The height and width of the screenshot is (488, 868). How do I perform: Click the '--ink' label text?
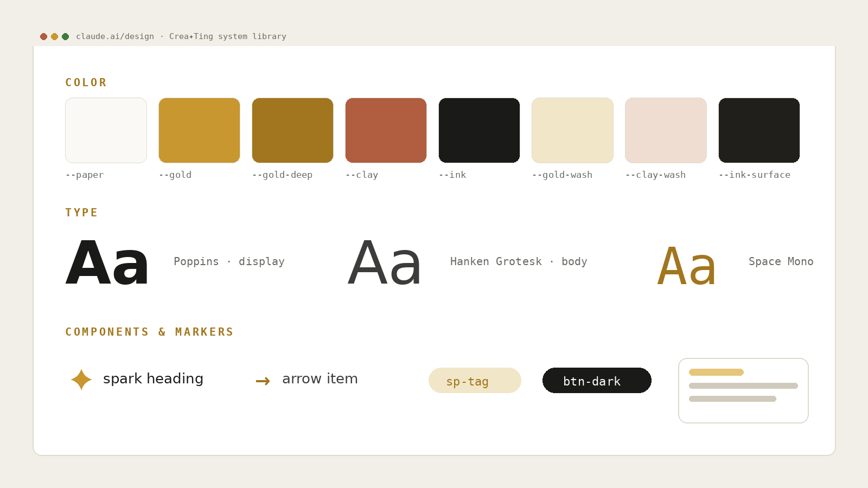tap(452, 175)
